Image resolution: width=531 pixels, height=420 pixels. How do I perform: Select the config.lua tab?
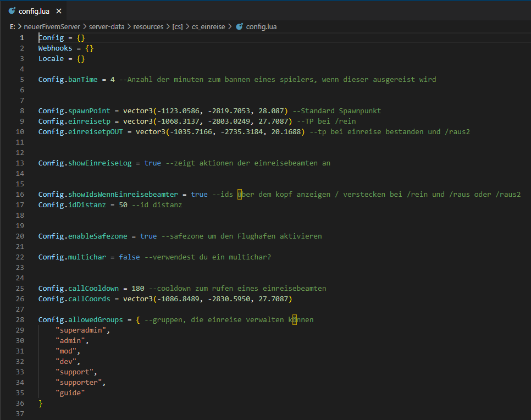click(35, 11)
